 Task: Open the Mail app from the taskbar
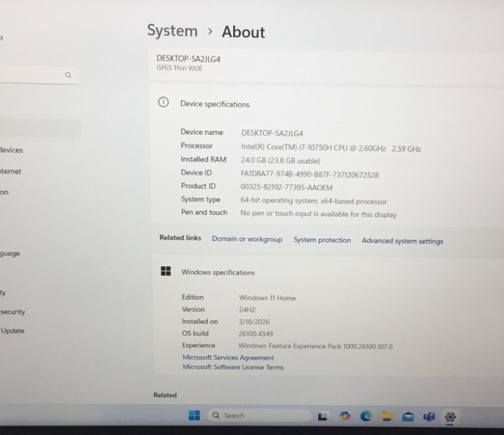click(408, 417)
